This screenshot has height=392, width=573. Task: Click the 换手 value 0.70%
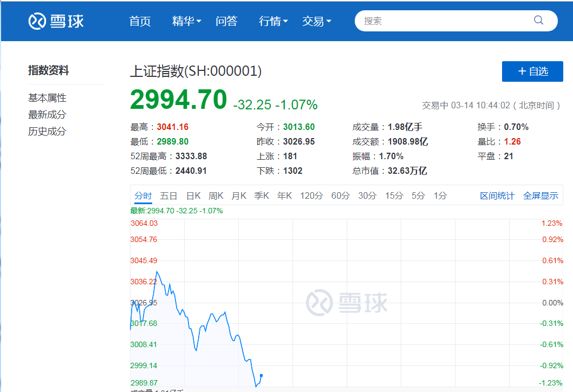[516, 127]
